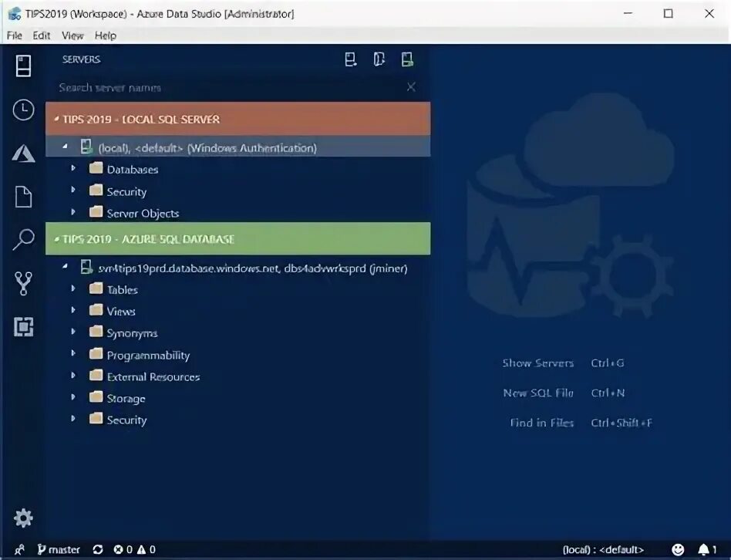The image size is (731, 560).
Task: Click the errors count in status bar
Action: (x=123, y=550)
